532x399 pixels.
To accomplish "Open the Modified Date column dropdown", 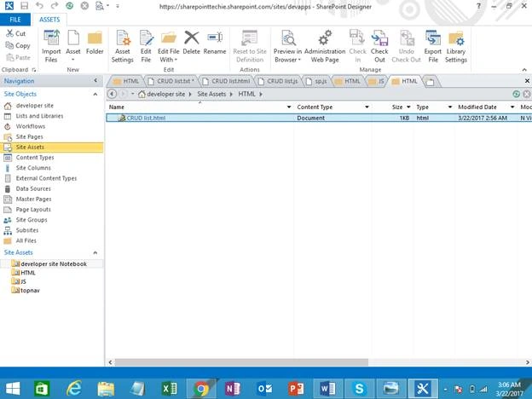I will 512,107.
